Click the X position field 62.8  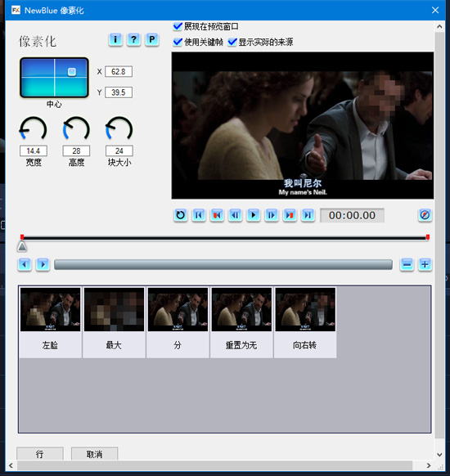pyautogui.click(x=119, y=72)
